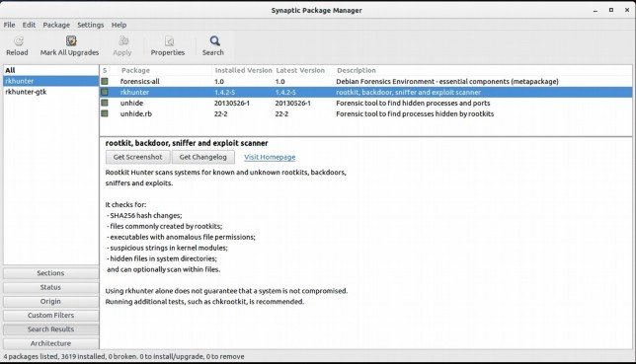Click status bar text '4 packages listed'
The width and height of the screenshot is (636, 364).
click(x=31, y=357)
